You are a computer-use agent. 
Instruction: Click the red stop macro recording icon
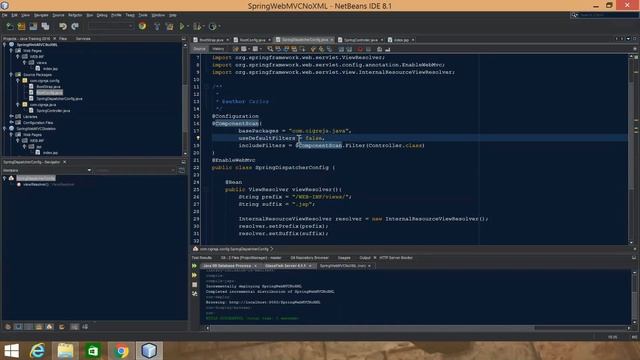tap(360, 49)
